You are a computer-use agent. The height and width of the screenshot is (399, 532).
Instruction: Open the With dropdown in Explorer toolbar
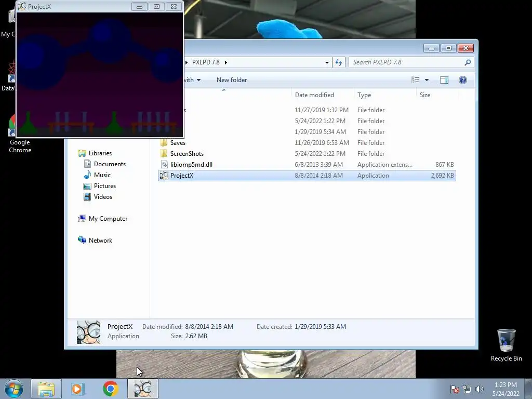coord(193,80)
